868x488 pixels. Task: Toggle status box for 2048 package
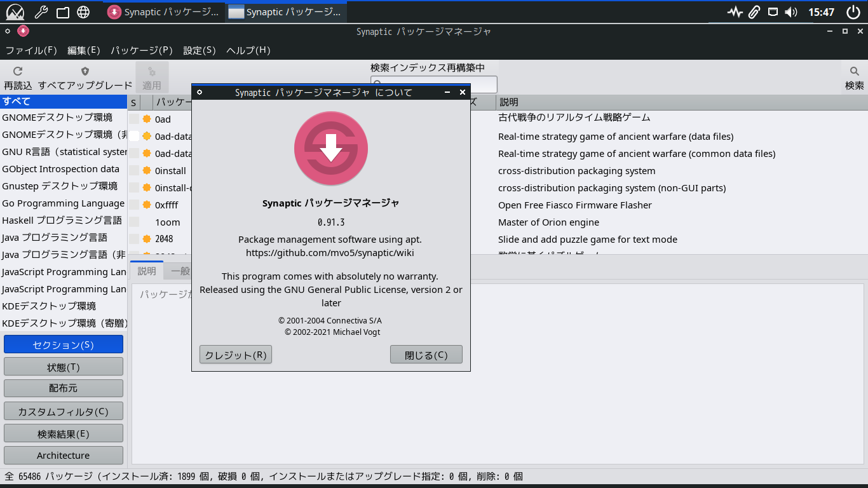(x=134, y=239)
